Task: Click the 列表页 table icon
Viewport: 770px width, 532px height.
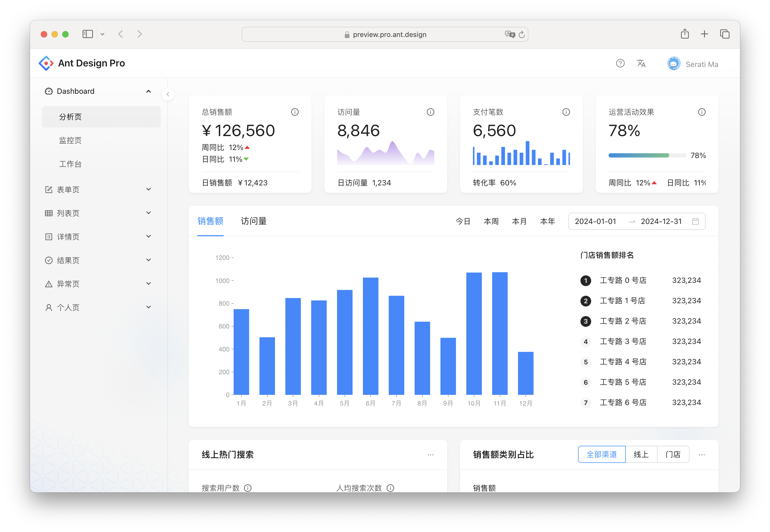Action: click(x=49, y=213)
